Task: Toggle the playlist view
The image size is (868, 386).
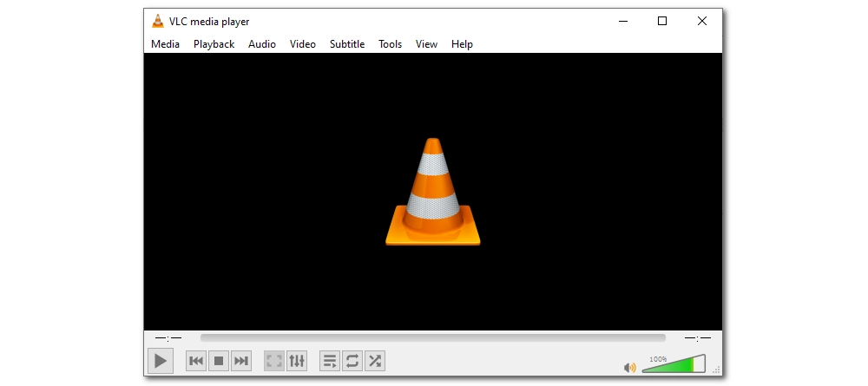Action: (x=330, y=361)
